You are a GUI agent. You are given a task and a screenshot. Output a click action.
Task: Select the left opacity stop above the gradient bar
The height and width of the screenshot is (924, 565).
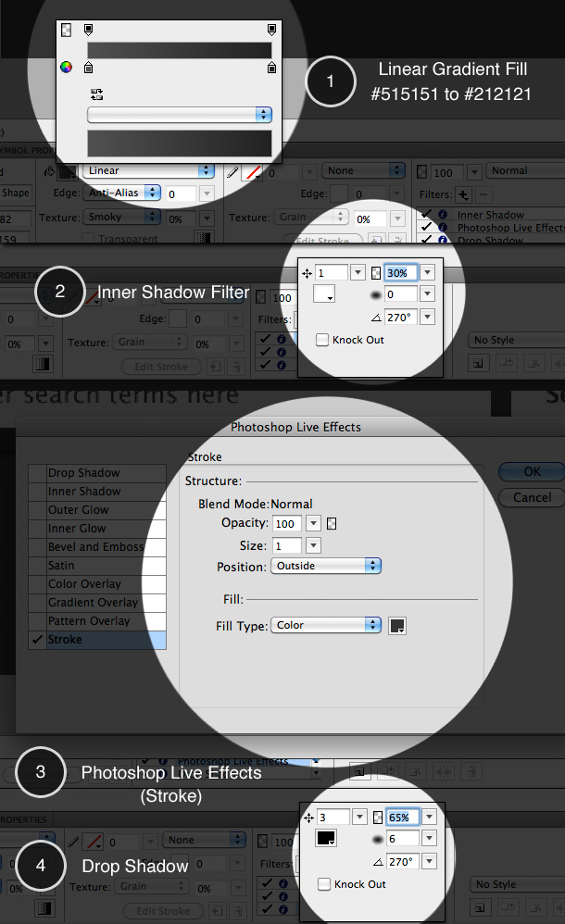pyautogui.click(x=88, y=31)
